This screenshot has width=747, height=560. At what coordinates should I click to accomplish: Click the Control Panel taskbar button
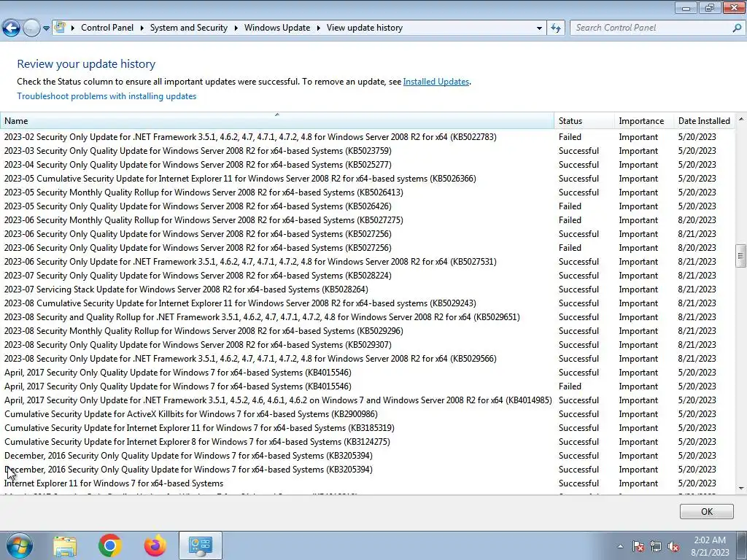coord(200,545)
